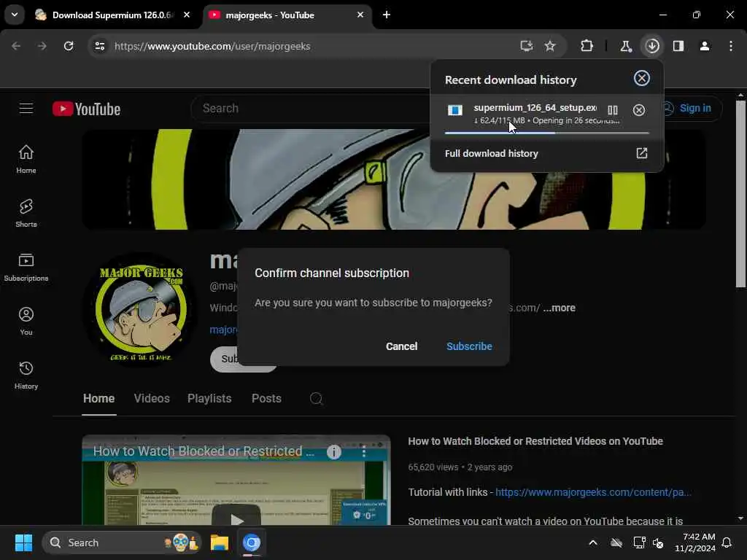Bookmark this page with star icon
This screenshot has height=560, width=747.
(x=550, y=46)
